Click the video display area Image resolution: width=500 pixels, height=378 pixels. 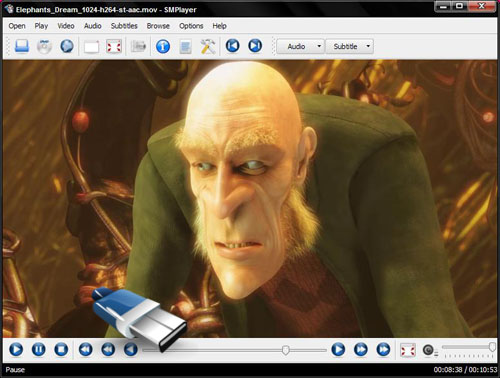(x=250, y=199)
